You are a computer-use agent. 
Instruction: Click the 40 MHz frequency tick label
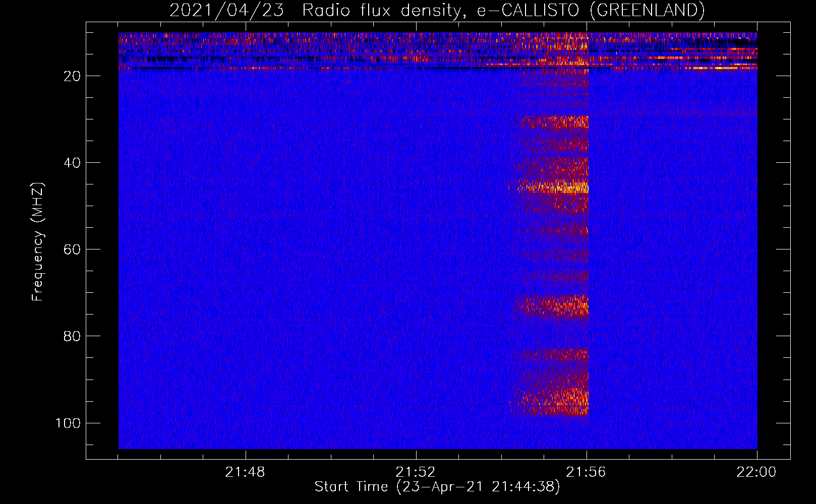click(x=72, y=163)
